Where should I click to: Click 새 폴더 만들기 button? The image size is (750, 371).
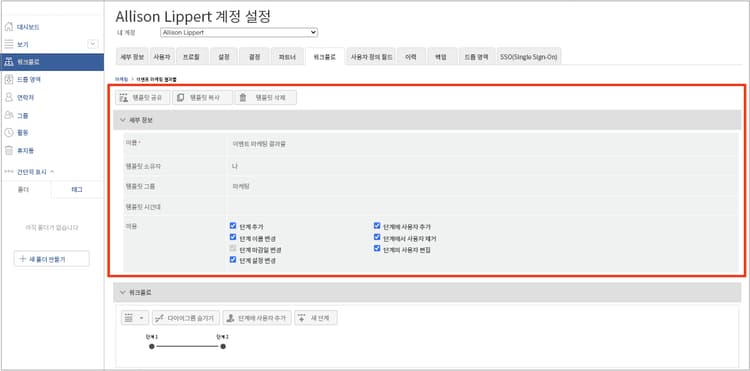(x=52, y=259)
